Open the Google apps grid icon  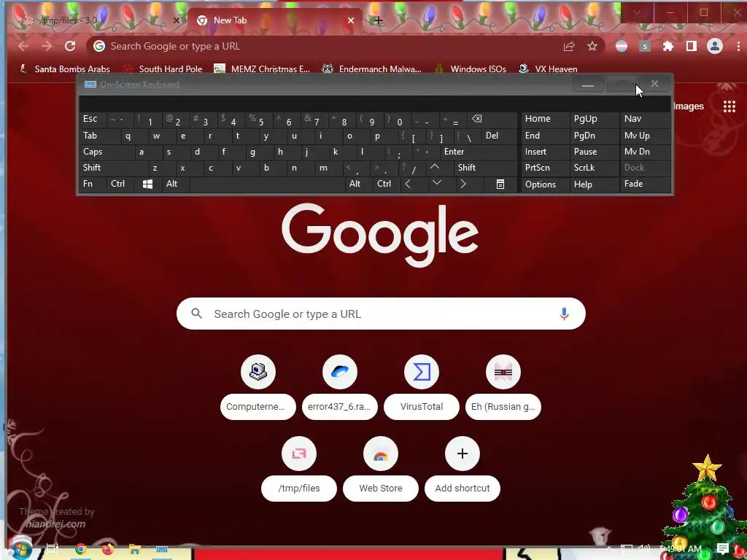click(x=729, y=106)
